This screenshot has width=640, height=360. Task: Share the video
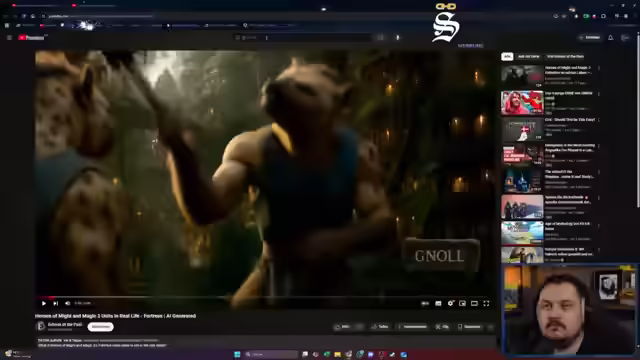coord(380,327)
